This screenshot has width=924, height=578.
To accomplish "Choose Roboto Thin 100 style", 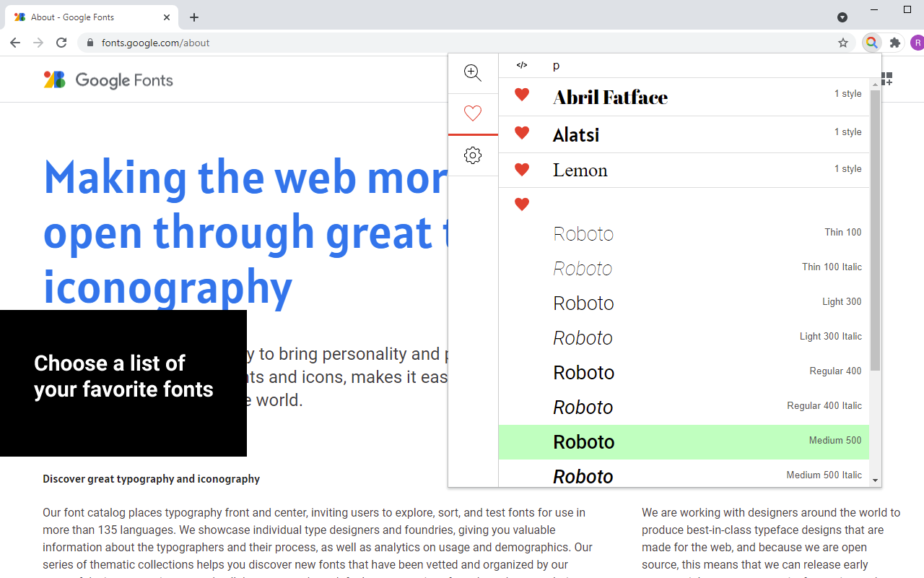I will (684, 233).
